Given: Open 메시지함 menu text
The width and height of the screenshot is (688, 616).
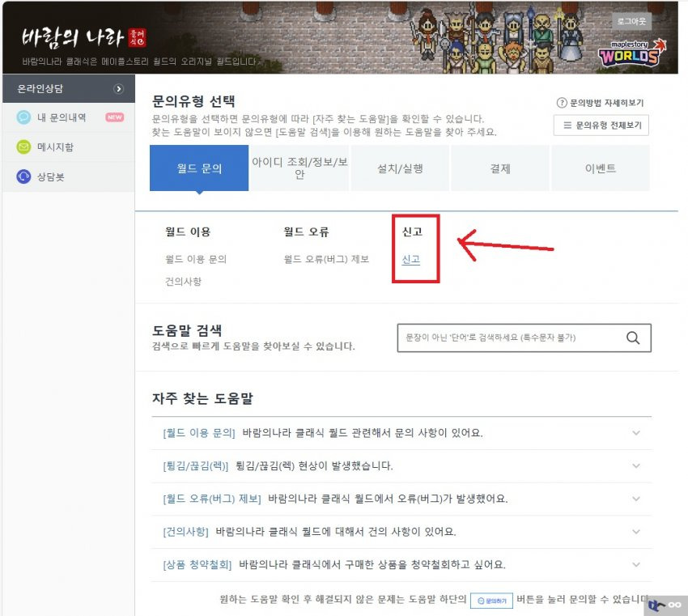Looking at the screenshot, I should [x=55, y=147].
